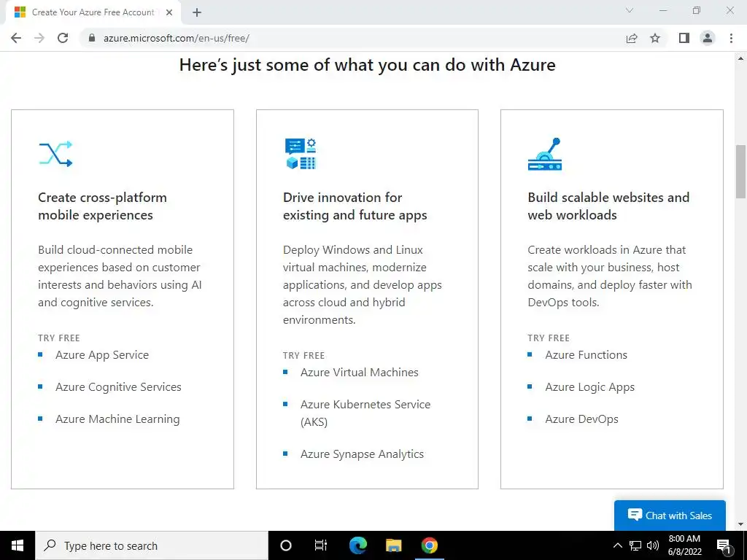Open the Azure Virtual Machines link

(x=360, y=373)
